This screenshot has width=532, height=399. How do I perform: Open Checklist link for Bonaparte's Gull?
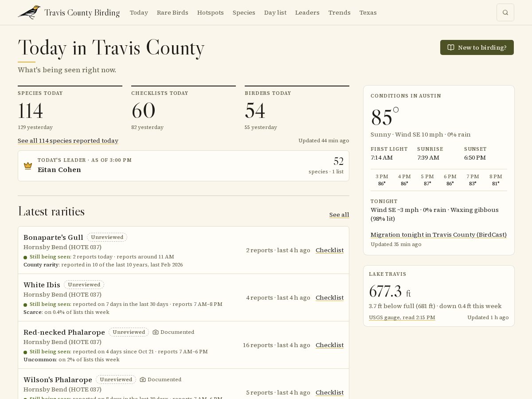[x=329, y=250]
